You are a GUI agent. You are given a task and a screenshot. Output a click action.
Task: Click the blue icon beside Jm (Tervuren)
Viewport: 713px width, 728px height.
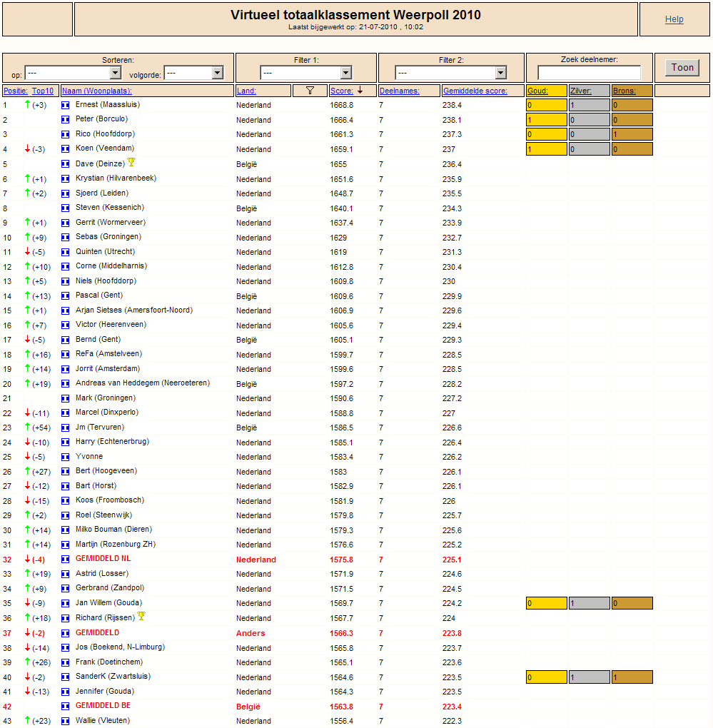click(66, 428)
